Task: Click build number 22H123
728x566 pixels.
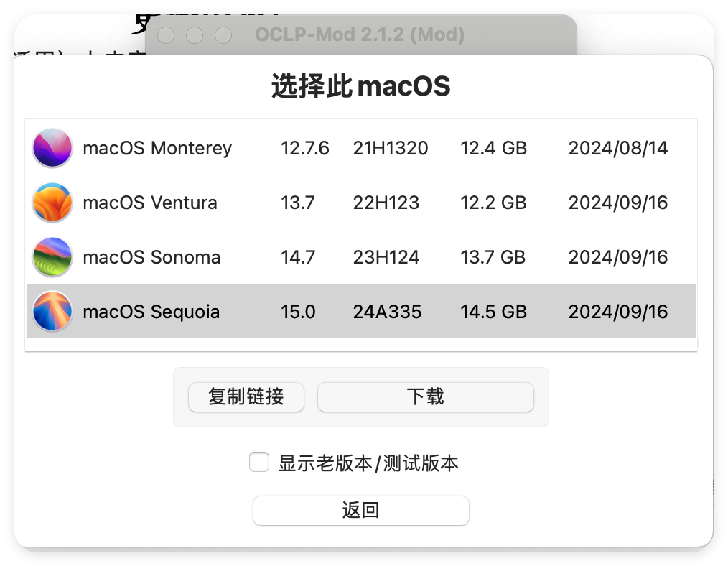Action: click(x=386, y=203)
